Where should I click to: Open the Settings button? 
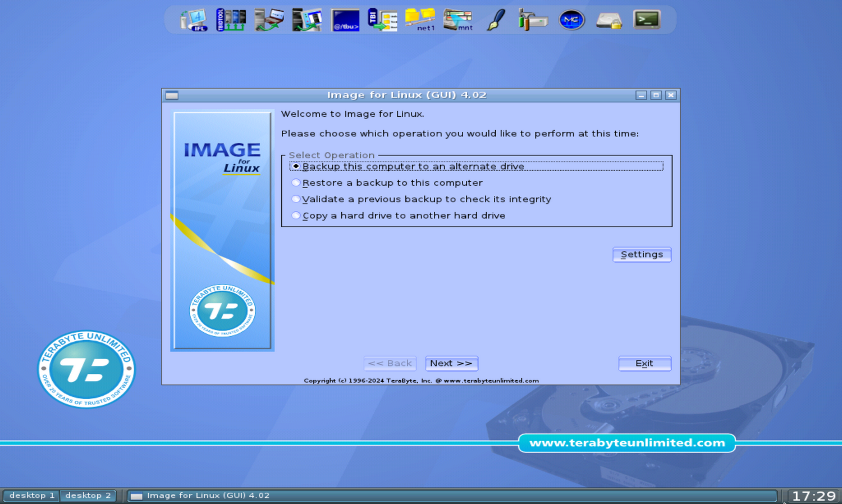pyautogui.click(x=642, y=254)
